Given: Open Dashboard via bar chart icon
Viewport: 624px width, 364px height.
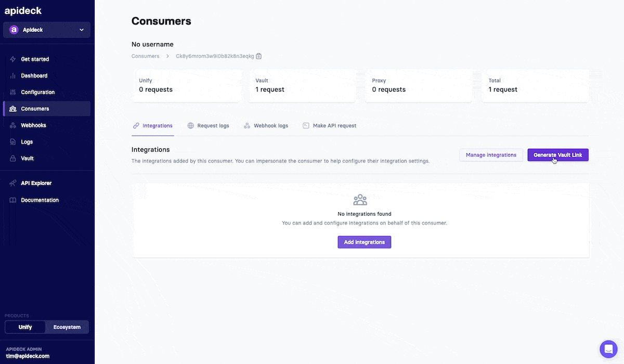Looking at the screenshot, I should (13, 76).
